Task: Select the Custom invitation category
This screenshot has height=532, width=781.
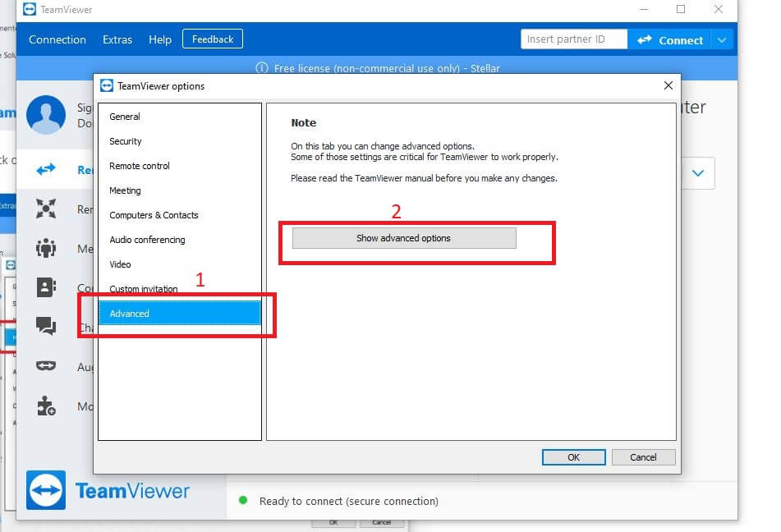Action: 180,289
